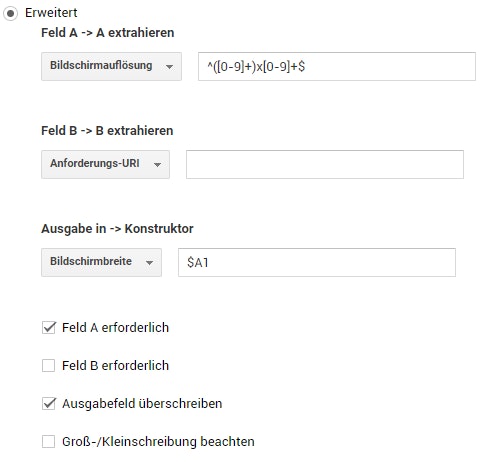Click the Erweitert label text

(51, 13)
